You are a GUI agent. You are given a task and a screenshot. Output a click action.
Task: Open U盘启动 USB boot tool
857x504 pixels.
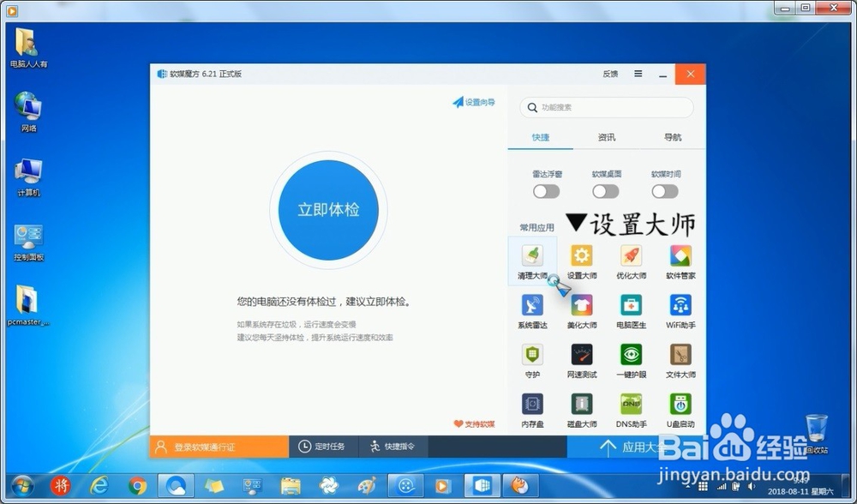[680, 411]
